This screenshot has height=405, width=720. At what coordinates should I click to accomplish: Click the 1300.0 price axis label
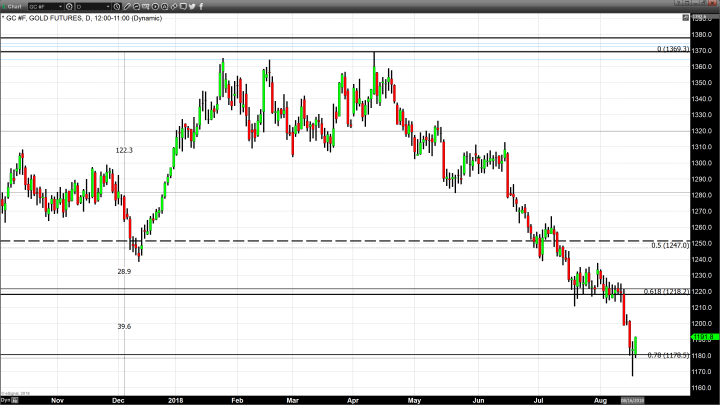[703, 163]
